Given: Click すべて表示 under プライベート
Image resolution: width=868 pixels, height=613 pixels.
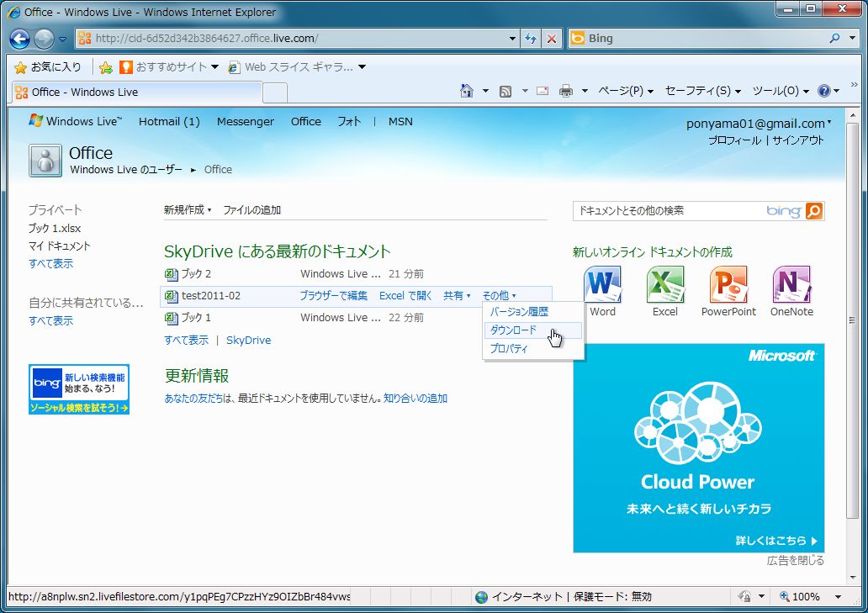Looking at the screenshot, I should click(50, 263).
